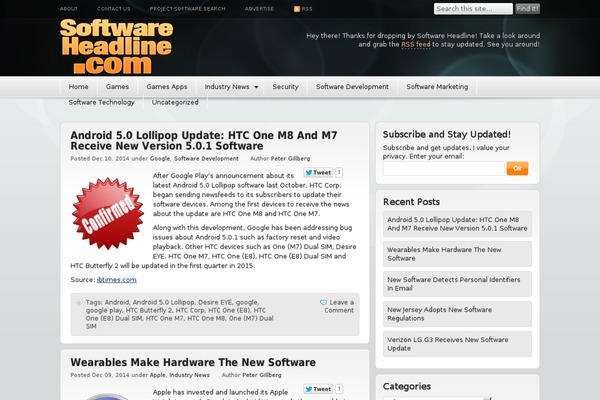The height and width of the screenshot is (400, 600).
Task: Click the Find It! search button
Action: [527, 9]
